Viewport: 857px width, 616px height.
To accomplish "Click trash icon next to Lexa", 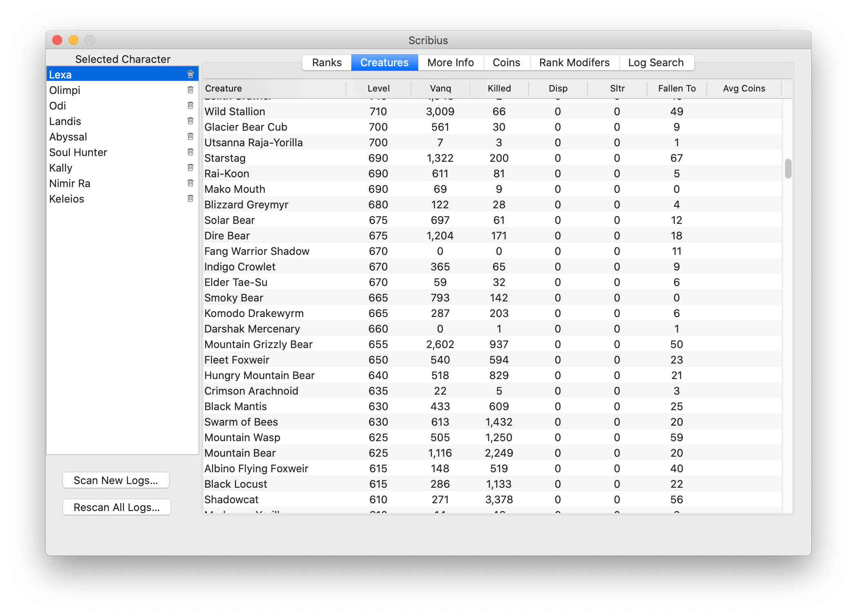I will 190,74.
